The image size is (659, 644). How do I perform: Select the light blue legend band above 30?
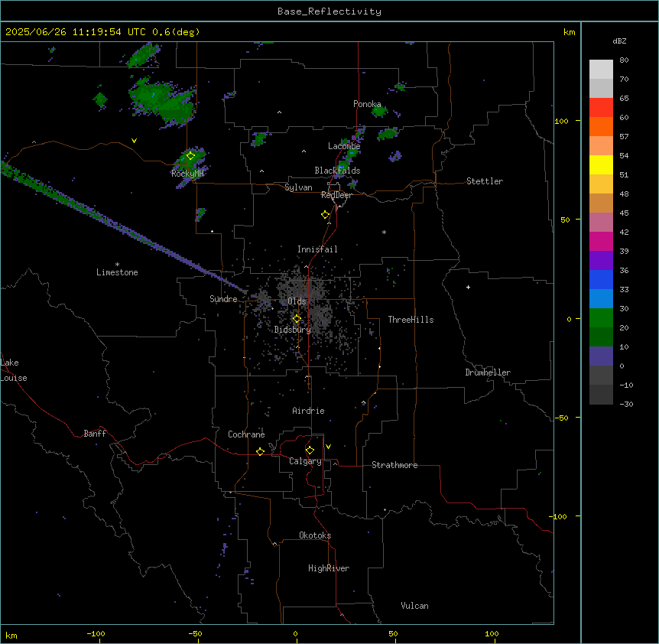(x=601, y=299)
